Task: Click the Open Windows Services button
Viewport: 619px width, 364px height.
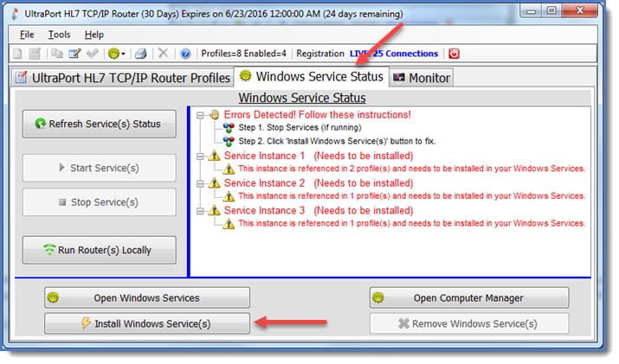Action: click(x=147, y=297)
